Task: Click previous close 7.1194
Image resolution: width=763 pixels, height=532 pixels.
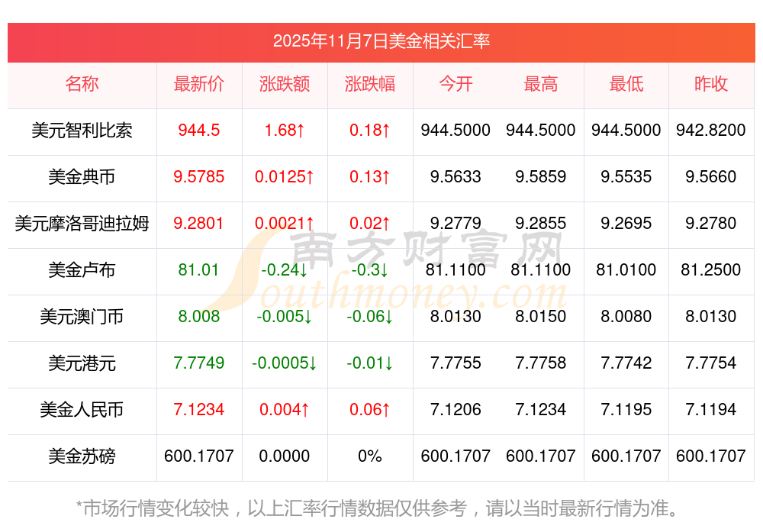Action: (x=711, y=409)
